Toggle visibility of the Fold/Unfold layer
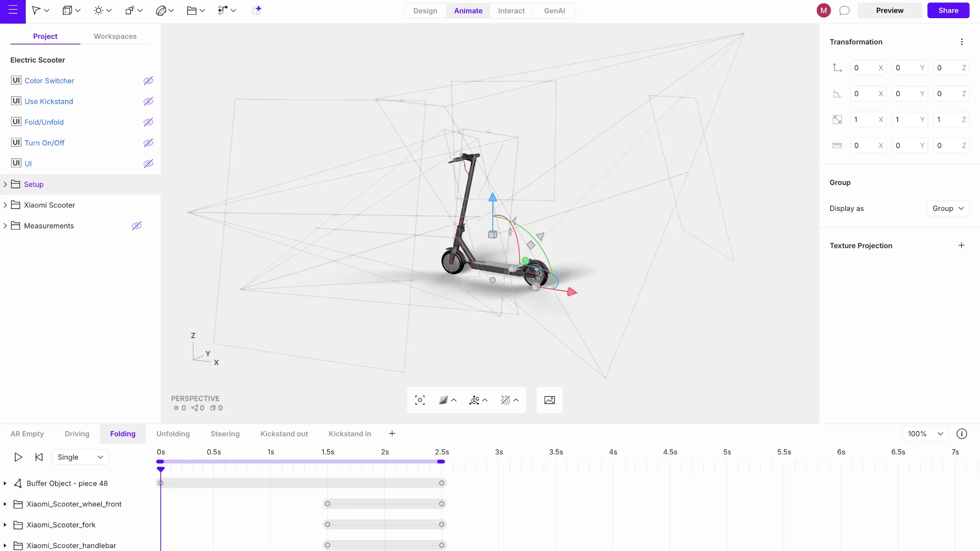The image size is (980, 551). tap(148, 122)
